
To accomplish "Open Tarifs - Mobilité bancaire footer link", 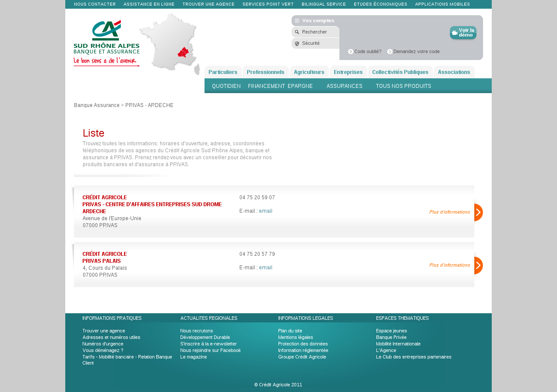I will [x=127, y=360].
